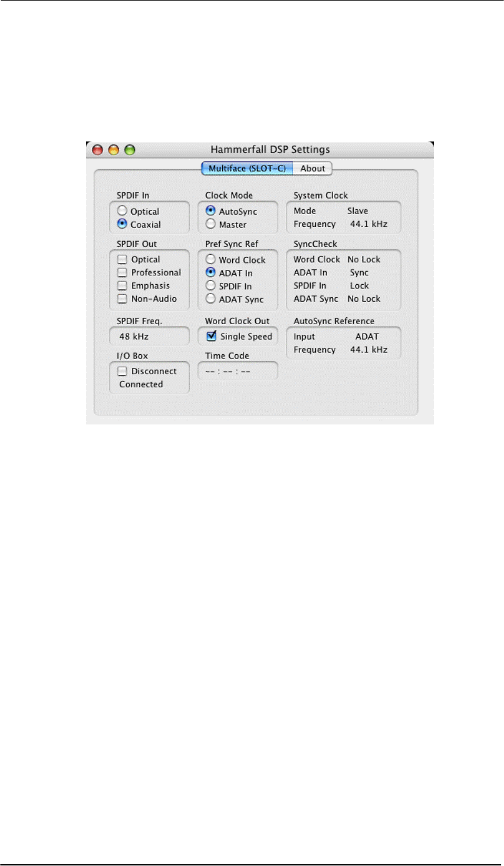Select Coaxial as SPDIF input

click(x=122, y=224)
